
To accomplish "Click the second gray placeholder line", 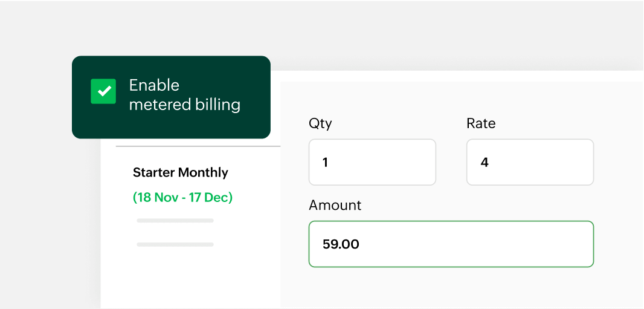I will [175, 244].
